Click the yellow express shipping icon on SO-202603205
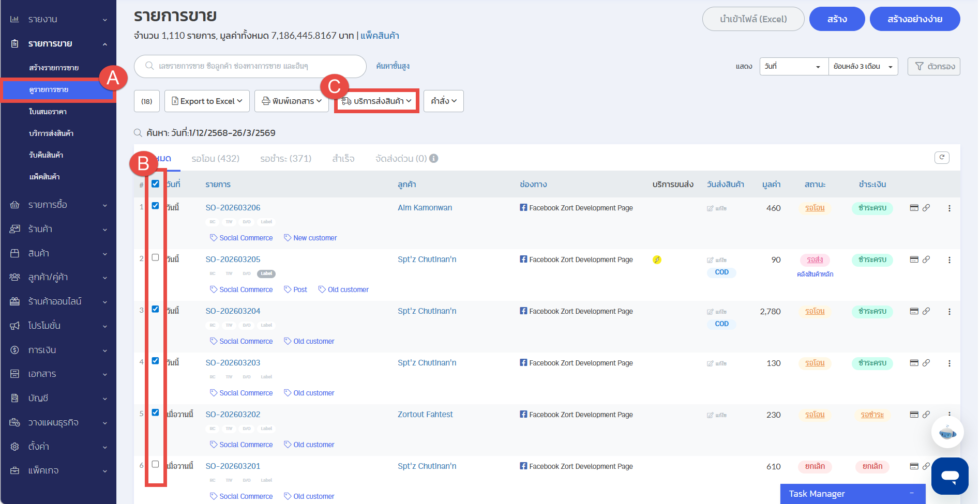The image size is (980, 504). tap(657, 259)
